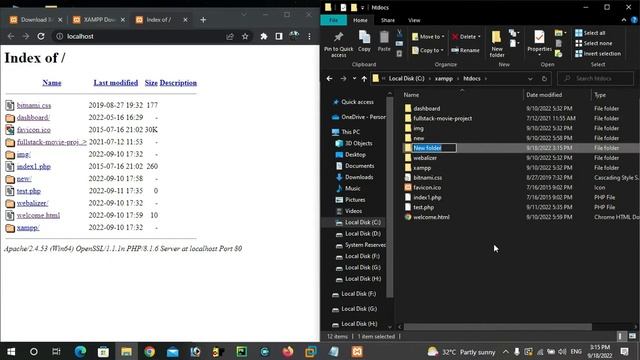
Task: Open Chrome's extensions puzzle icon
Action: pyautogui.click(x=264, y=36)
